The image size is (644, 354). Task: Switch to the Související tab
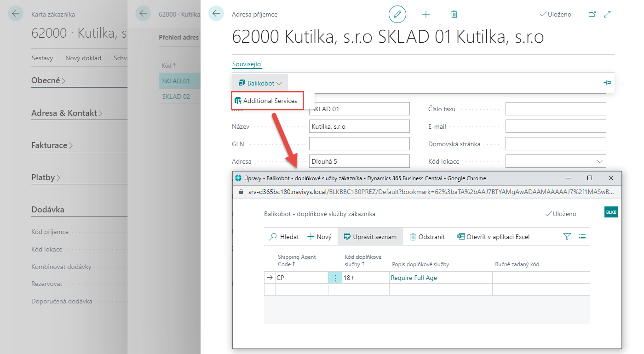coord(247,64)
